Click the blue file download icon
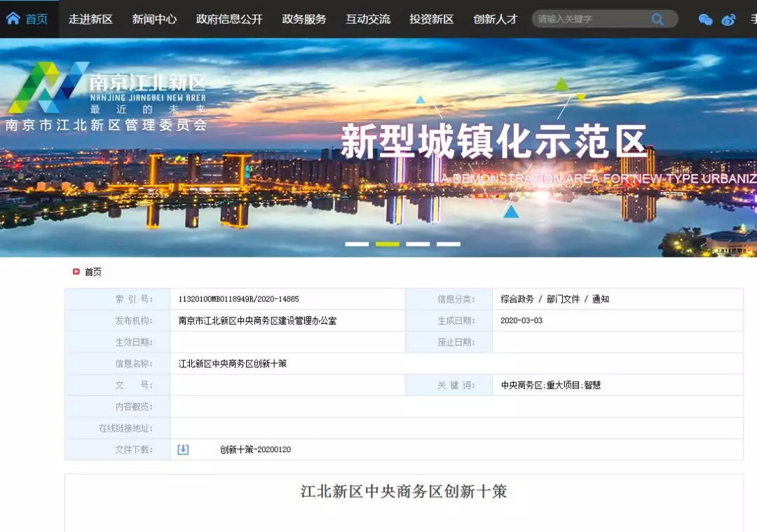The height and width of the screenshot is (532, 757). click(x=183, y=449)
